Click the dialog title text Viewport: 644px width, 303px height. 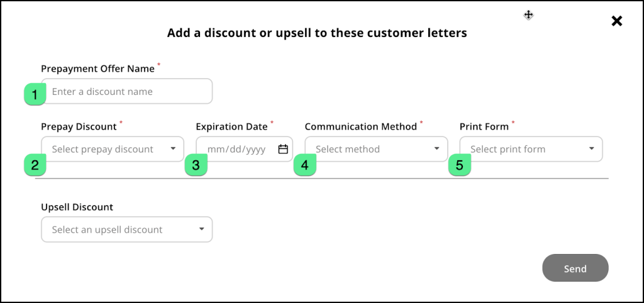point(317,33)
